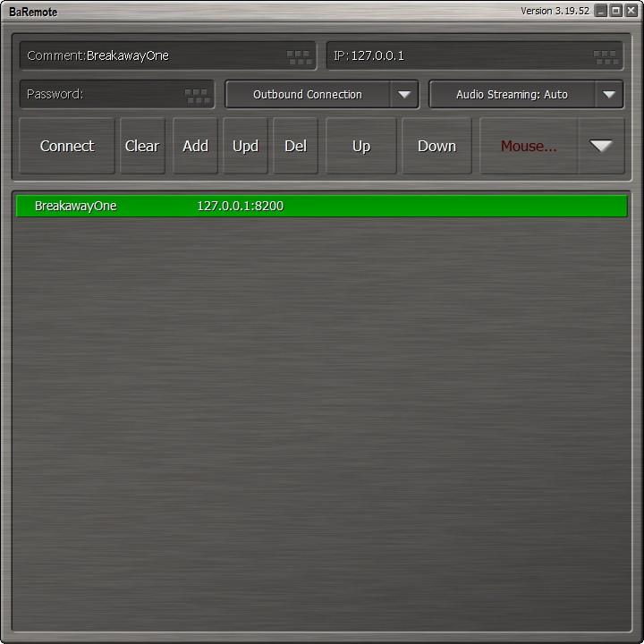This screenshot has height=644, width=644.
Task: Move entry with Up button
Action: point(361,146)
